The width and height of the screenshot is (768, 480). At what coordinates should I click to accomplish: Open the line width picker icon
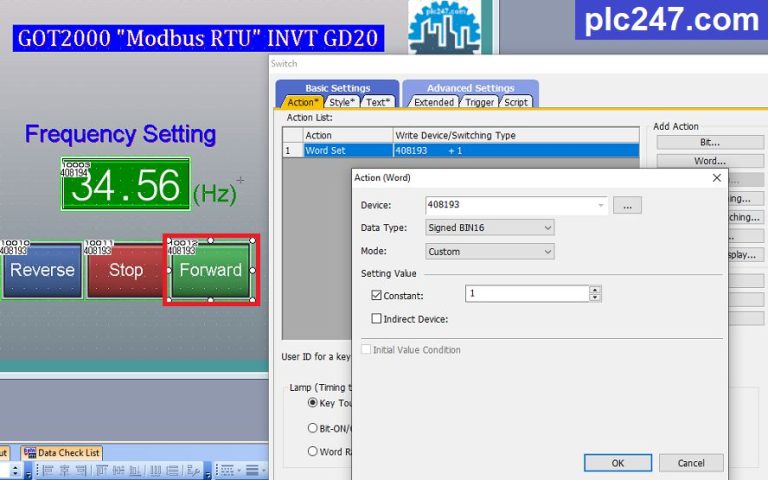coord(252,470)
